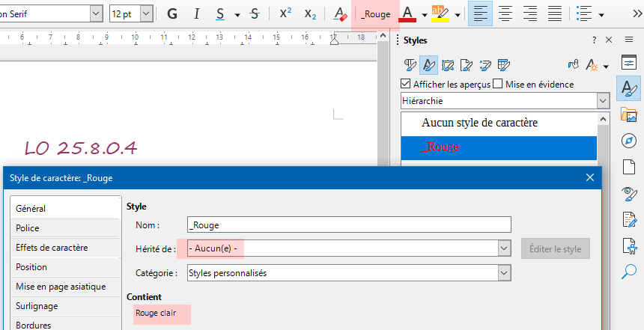This screenshot has height=330, width=644.
Task: Open the Hérité de dropdown
Action: (504, 248)
